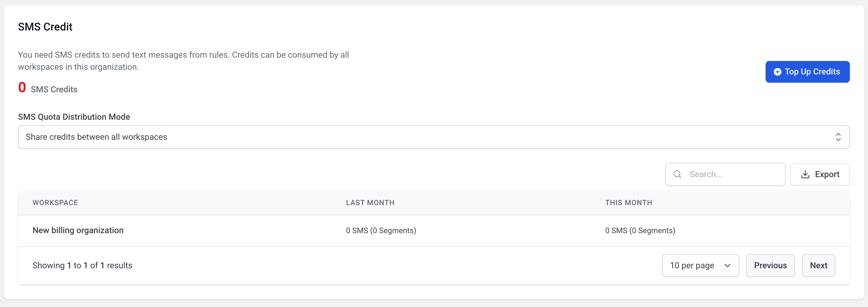Open the 10 per page selector
This screenshot has height=307, width=868.
pyautogui.click(x=700, y=266)
